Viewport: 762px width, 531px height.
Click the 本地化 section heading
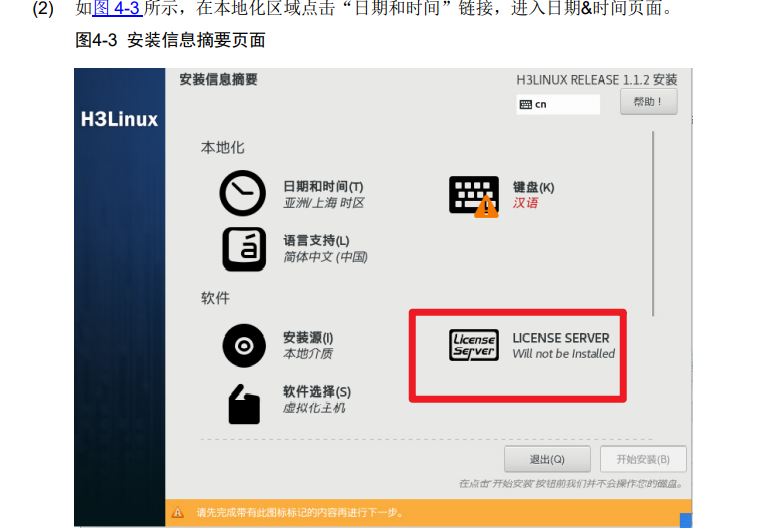click(223, 147)
